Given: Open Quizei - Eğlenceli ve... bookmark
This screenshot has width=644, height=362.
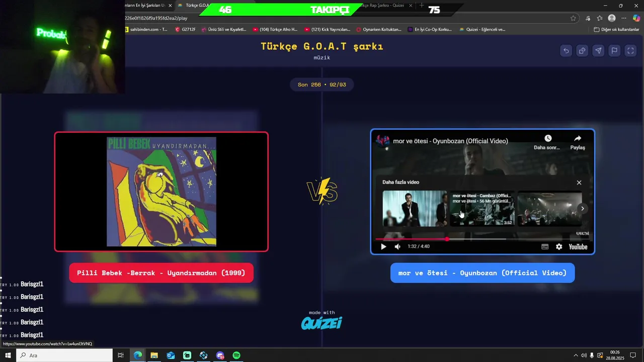Looking at the screenshot, I should click(x=482, y=29).
